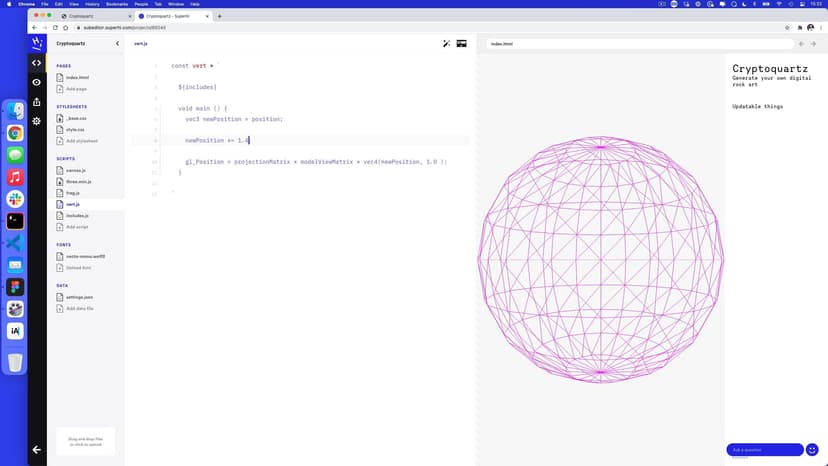Click the share/export icon in sidebar

tap(37, 101)
